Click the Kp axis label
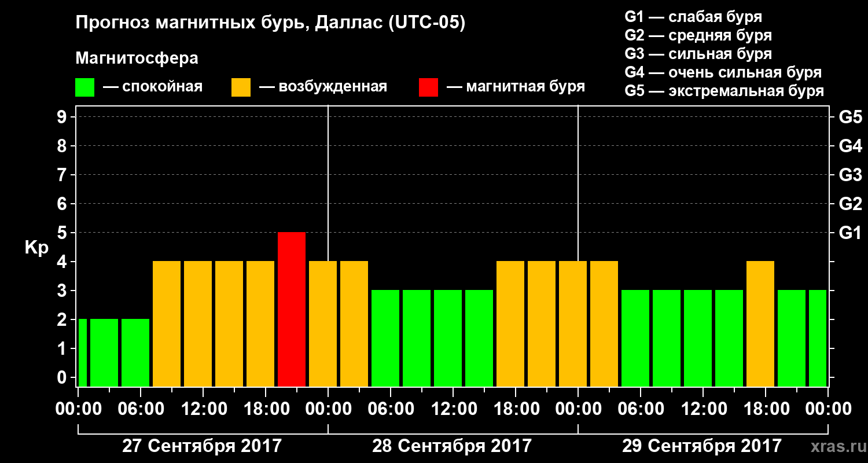868x463 pixels. [37, 248]
